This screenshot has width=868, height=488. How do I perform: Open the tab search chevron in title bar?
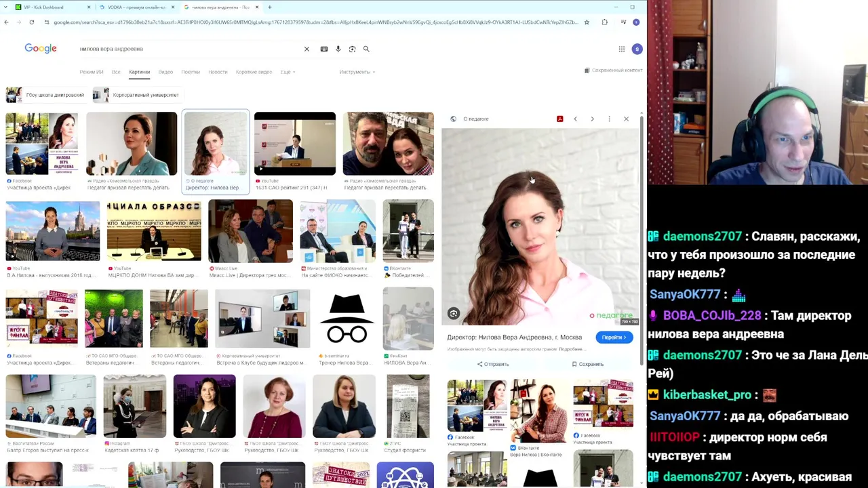coord(5,7)
